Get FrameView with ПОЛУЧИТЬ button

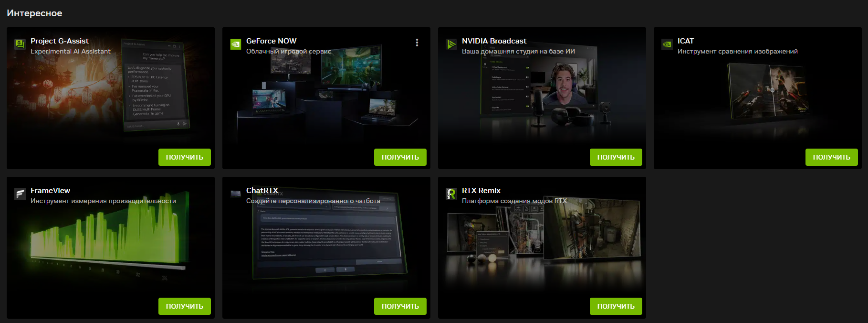(185, 306)
